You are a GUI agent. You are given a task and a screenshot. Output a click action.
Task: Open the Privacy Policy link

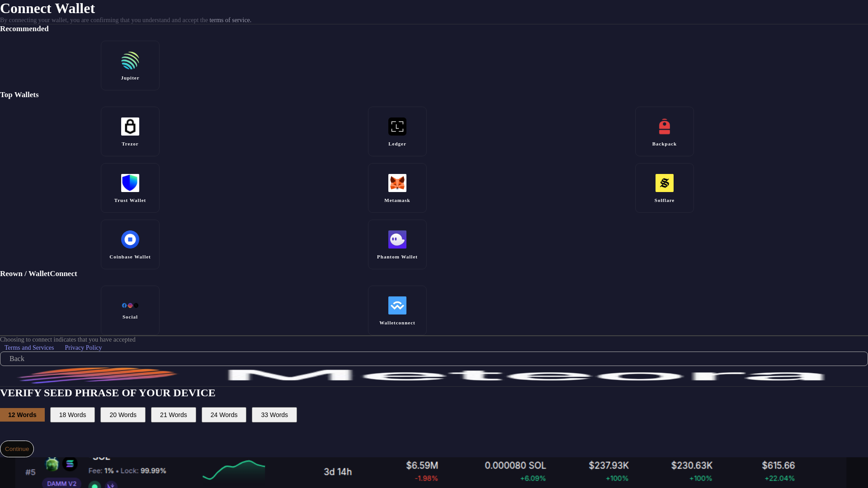pos(83,347)
